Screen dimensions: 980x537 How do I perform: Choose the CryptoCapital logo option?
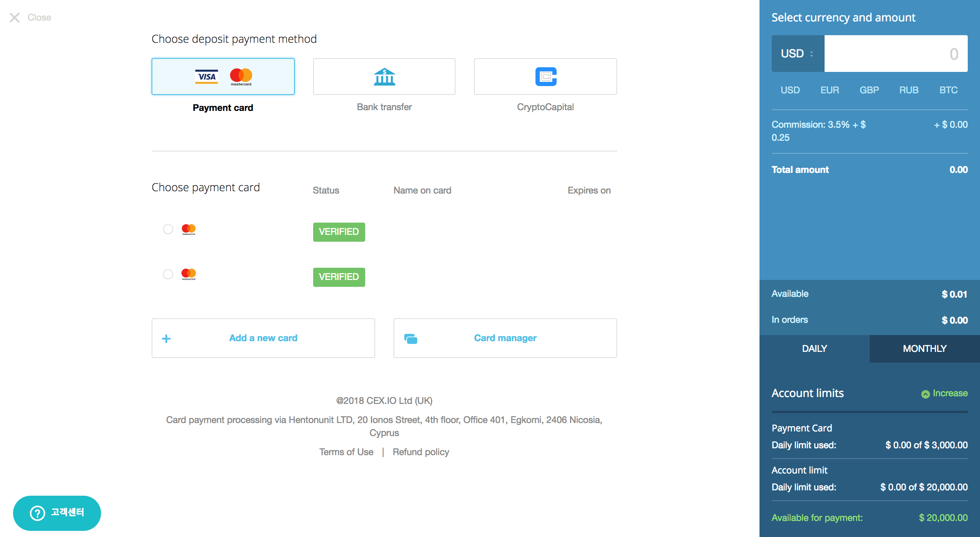[546, 76]
